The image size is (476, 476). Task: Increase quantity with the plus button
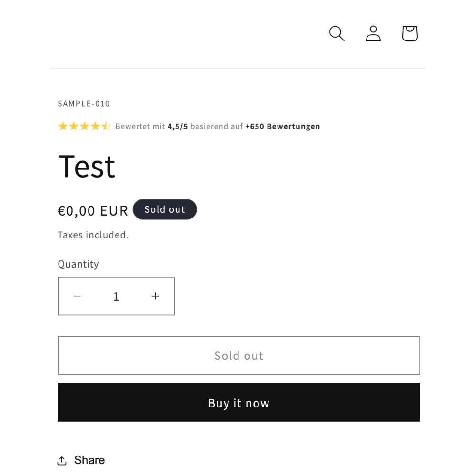(155, 296)
